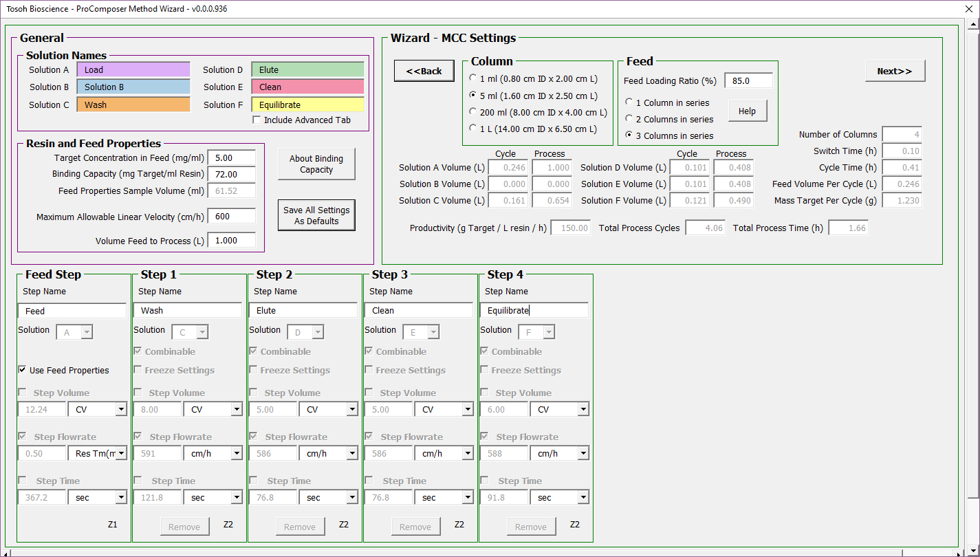This screenshot has width=980, height=557.
Task: Open Step 1 volume unit dropdown
Action: (237, 409)
